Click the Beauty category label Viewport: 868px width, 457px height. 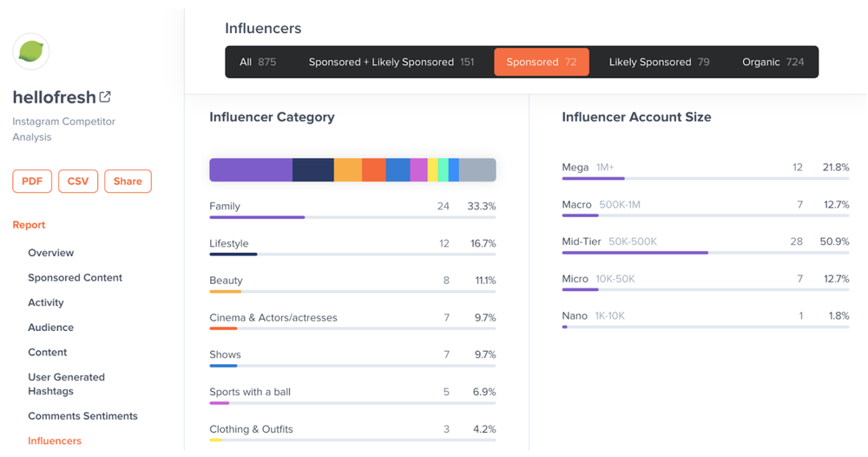pos(226,281)
